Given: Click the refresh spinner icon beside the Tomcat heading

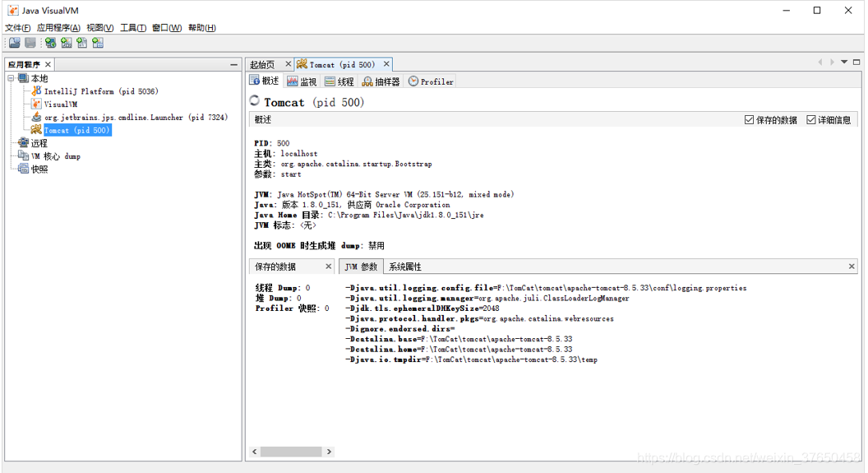Looking at the screenshot, I should pyautogui.click(x=255, y=100).
